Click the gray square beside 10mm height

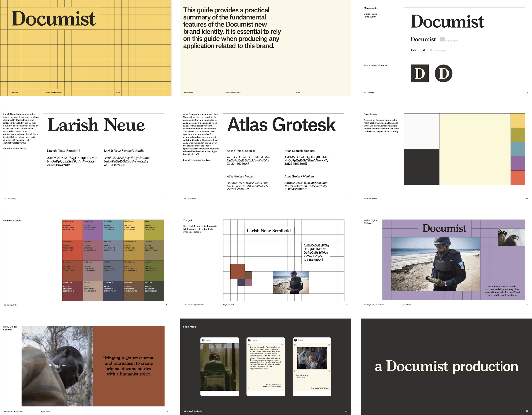(x=431, y=50)
